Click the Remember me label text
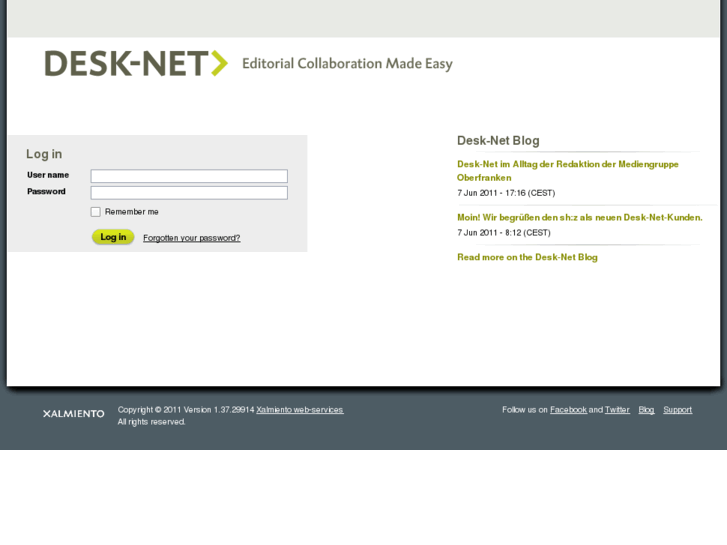727x545 pixels. click(x=132, y=212)
